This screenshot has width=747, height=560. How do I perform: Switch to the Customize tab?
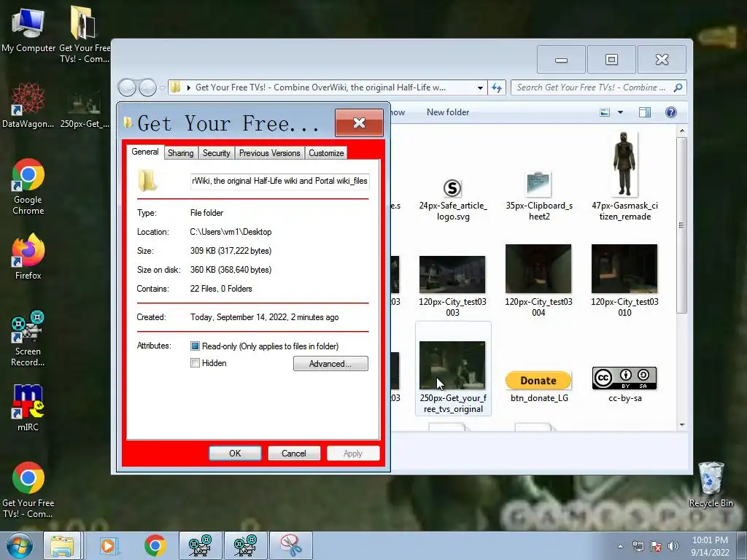[x=326, y=153]
